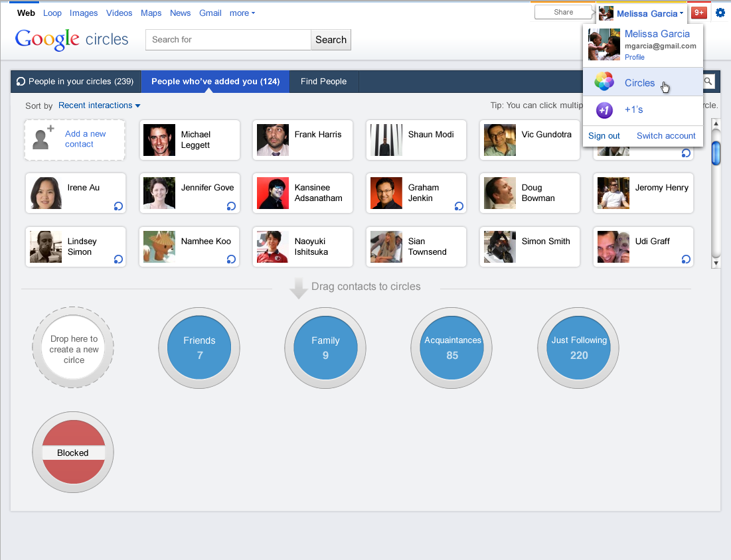Choose Circles in the account menu
This screenshot has width=731, height=560.
point(643,82)
